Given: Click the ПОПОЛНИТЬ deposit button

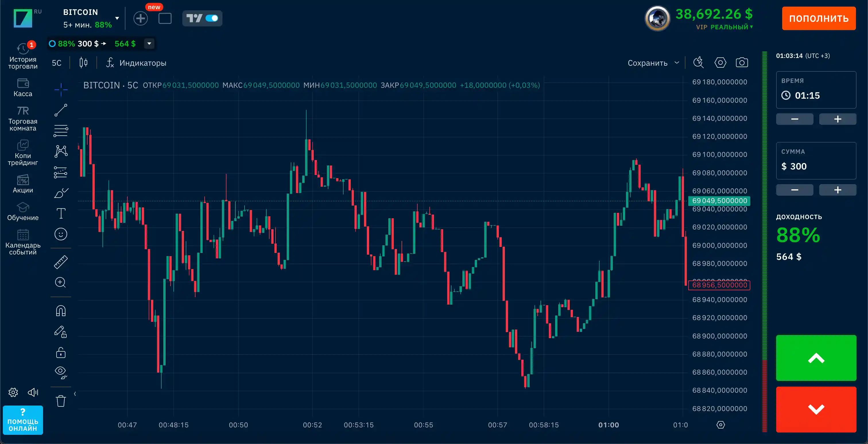Looking at the screenshot, I should (819, 18).
